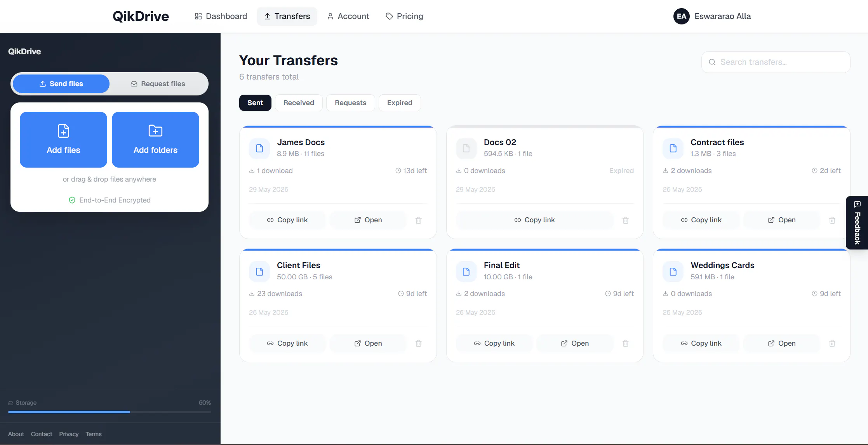Click the Storage usage progress bar
Viewport: 868px width, 445px height.
[110, 412]
